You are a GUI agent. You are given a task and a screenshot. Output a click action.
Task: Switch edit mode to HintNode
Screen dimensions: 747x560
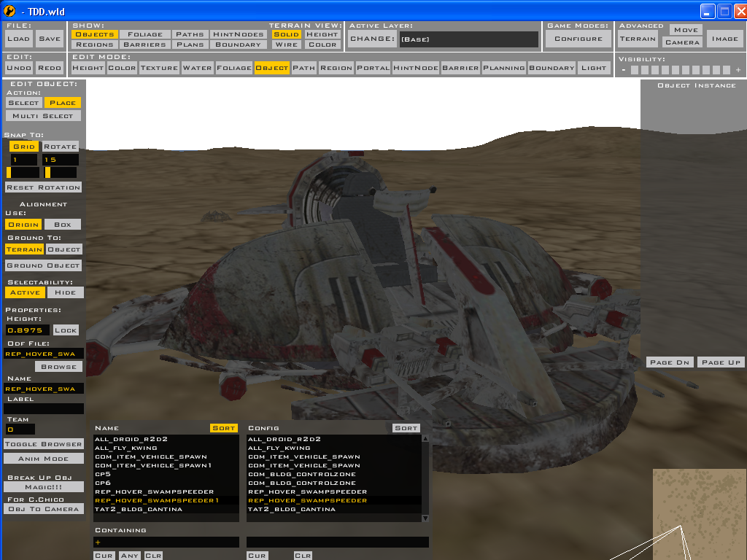pyautogui.click(x=416, y=68)
